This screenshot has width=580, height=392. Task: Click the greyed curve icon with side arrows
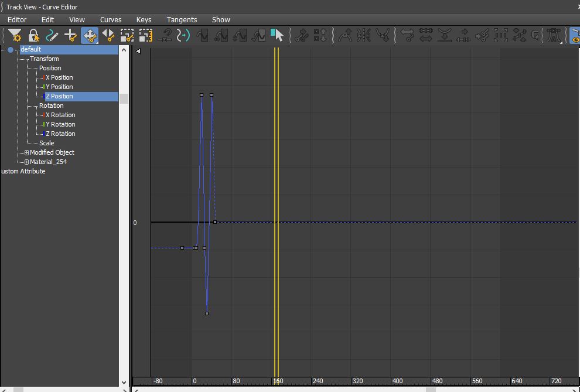221,36
